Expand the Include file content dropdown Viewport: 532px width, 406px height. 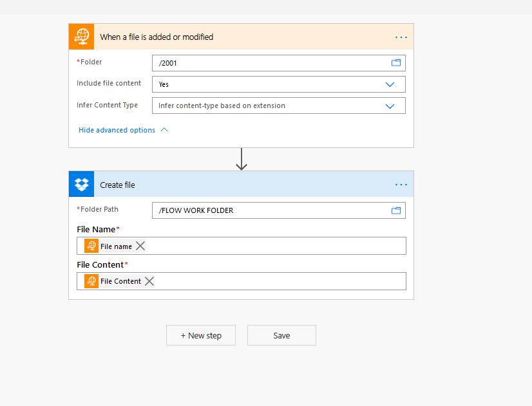click(x=390, y=84)
